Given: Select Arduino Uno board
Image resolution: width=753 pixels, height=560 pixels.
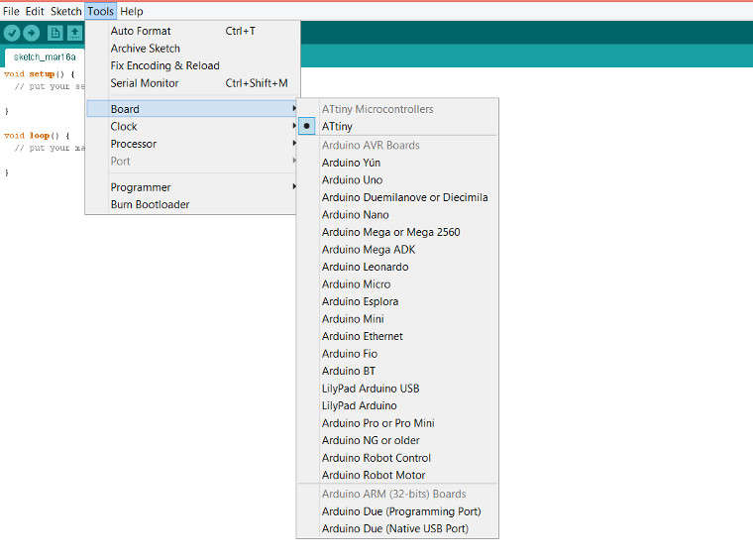Looking at the screenshot, I should click(x=397, y=180).
